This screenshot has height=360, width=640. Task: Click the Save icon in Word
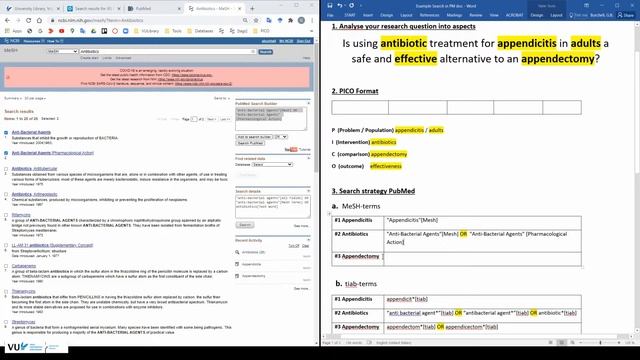tap(329, 6)
